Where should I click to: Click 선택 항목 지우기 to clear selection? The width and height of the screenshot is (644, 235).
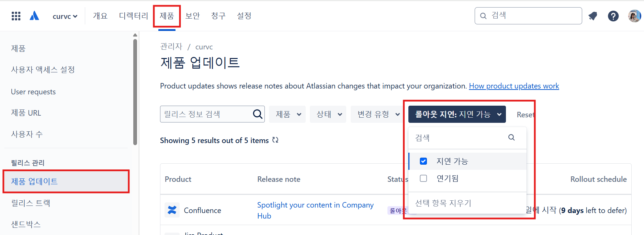[x=443, y=203]
